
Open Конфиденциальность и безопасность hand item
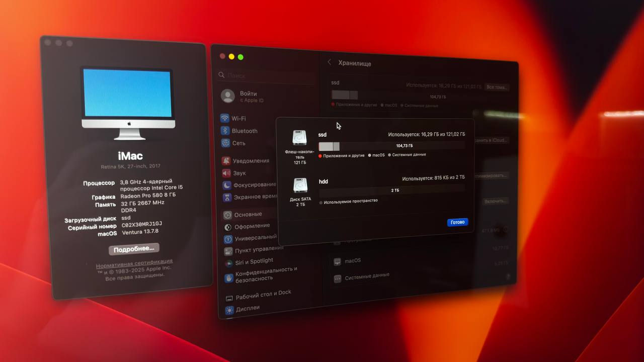pos(261,275)
